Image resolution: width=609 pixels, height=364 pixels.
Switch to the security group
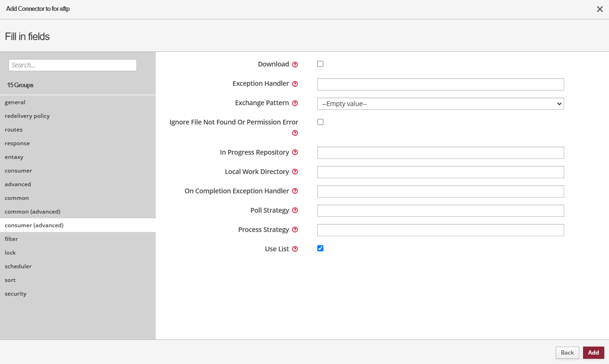point(16,294)
